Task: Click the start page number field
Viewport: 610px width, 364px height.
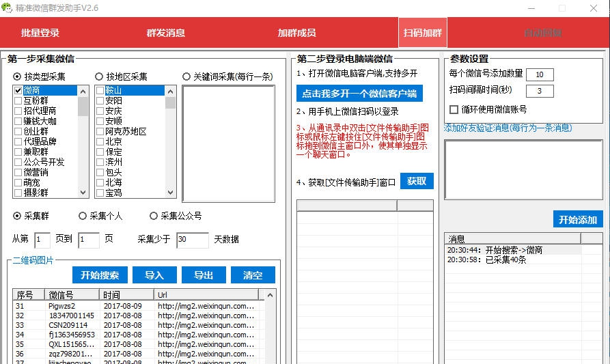Action: pyautogui.click(x=42, y=240)
